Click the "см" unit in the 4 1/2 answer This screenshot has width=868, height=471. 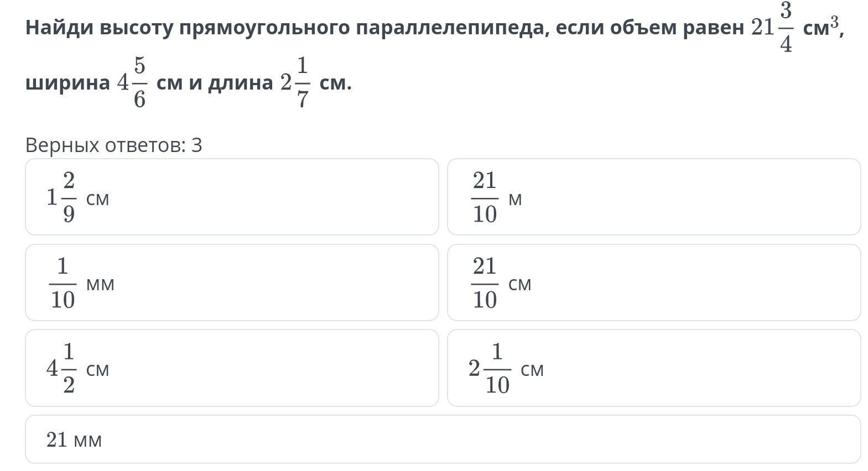pyautogui.click(x=98, y=369)
